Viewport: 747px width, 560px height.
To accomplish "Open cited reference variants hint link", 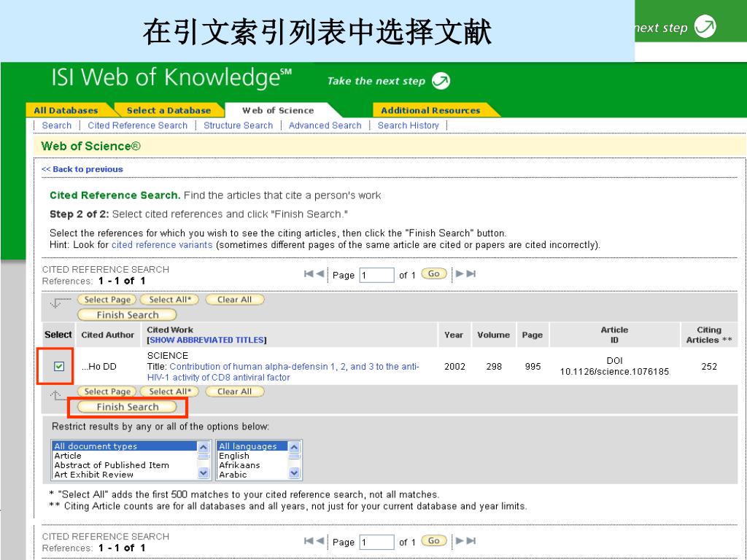I will click(162, 245).
